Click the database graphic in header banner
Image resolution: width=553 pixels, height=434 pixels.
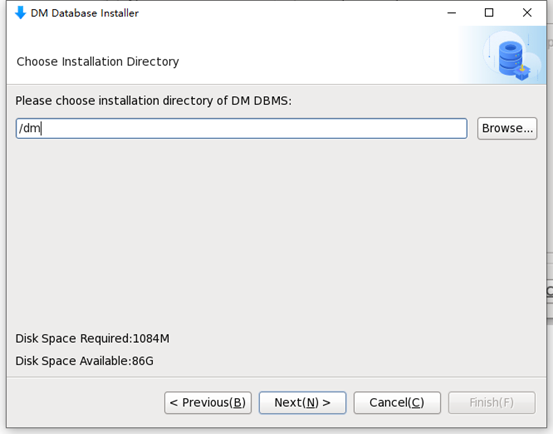click(512, 56)
